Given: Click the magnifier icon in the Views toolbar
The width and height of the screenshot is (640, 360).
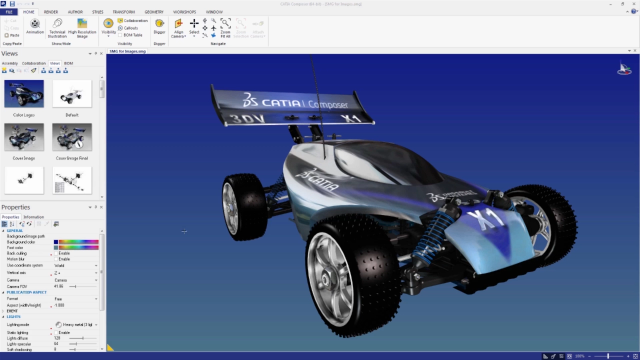Looking at the screenshot, I should pos(12,71).
